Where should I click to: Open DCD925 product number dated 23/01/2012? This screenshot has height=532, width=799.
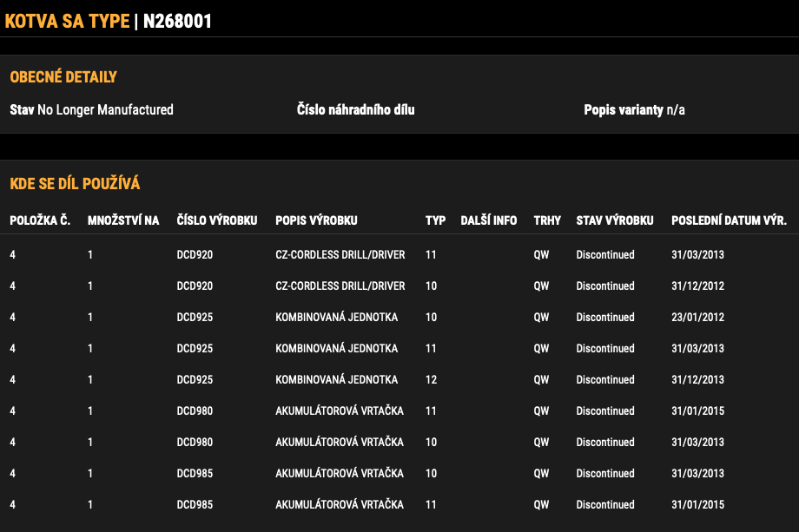point(195,317)
